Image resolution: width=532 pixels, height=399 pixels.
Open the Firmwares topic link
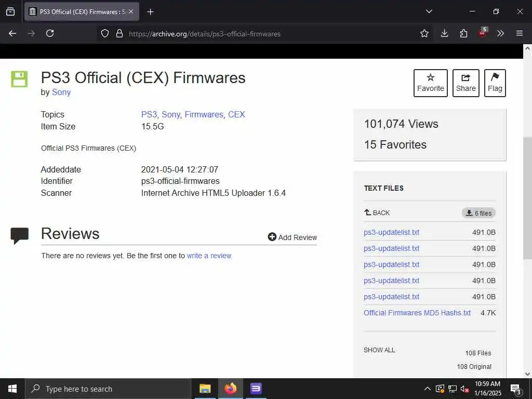pos(204,114)
